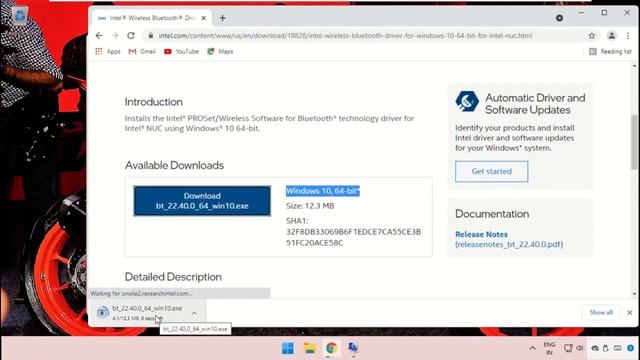Open the Gmail bookmark

142,51
